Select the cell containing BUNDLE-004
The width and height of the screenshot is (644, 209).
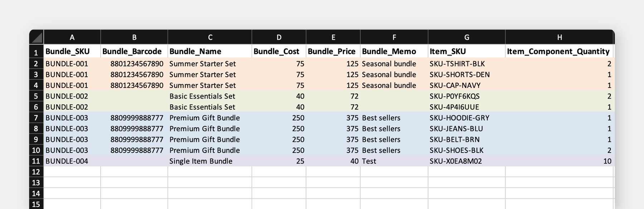67,161
